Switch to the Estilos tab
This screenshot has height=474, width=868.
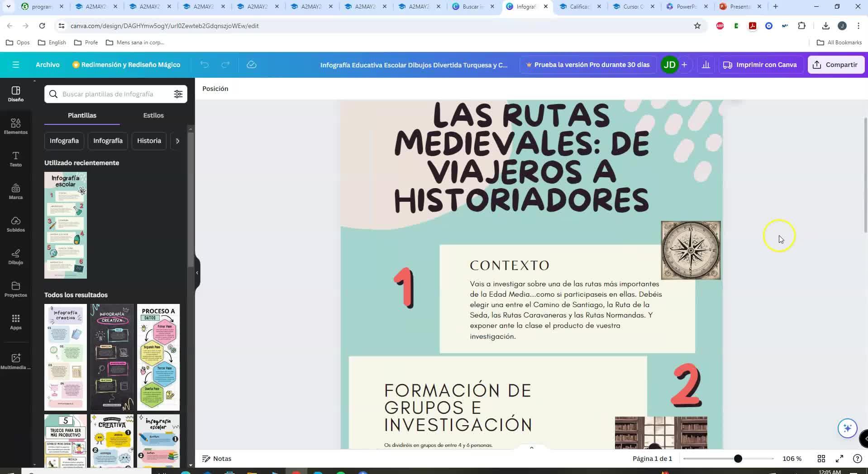[153, 115]
